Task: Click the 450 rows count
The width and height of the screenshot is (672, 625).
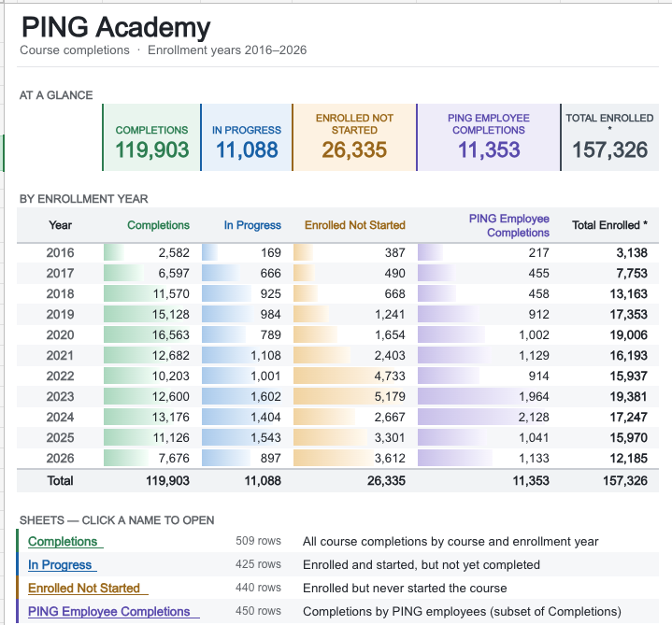Action: pyautogui.click(x=259, y=611)
